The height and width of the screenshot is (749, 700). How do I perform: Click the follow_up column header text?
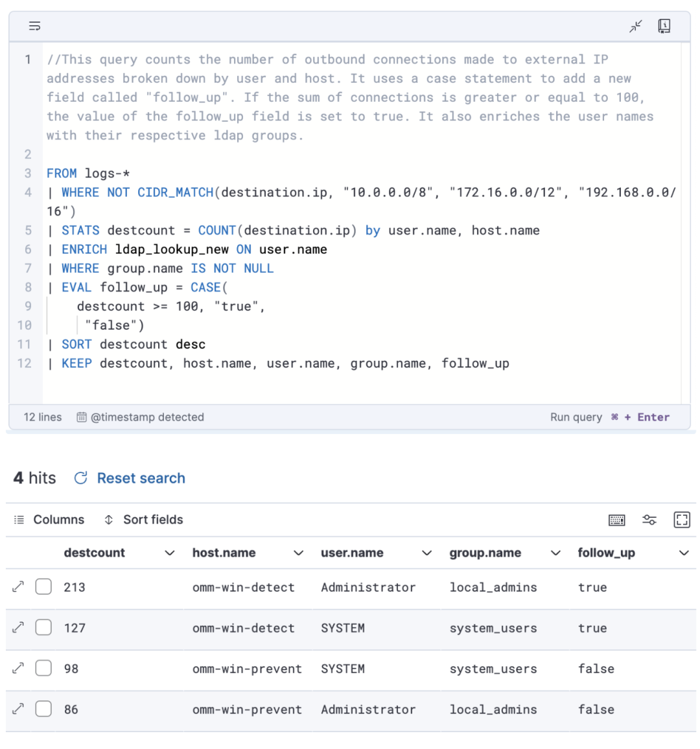[607, 553]
